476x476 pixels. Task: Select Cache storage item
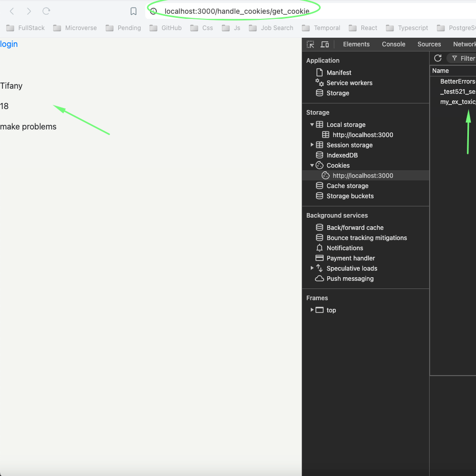point(347,186)
